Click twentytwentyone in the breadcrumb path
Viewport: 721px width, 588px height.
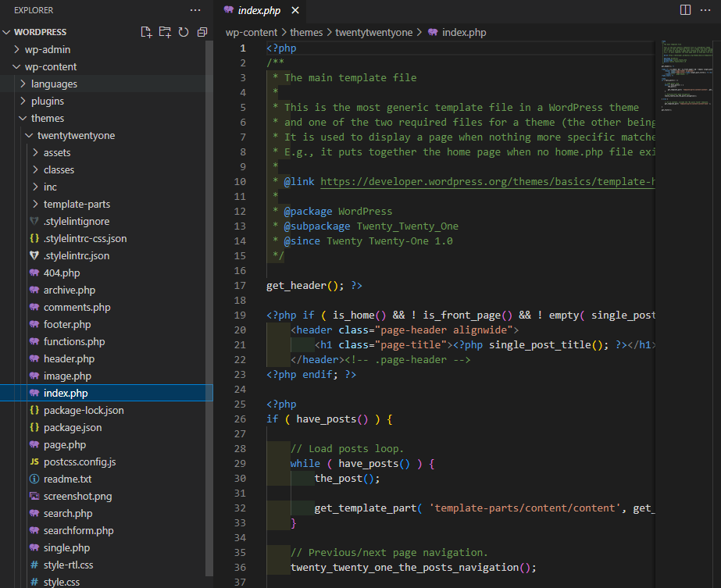coord(374,32)
